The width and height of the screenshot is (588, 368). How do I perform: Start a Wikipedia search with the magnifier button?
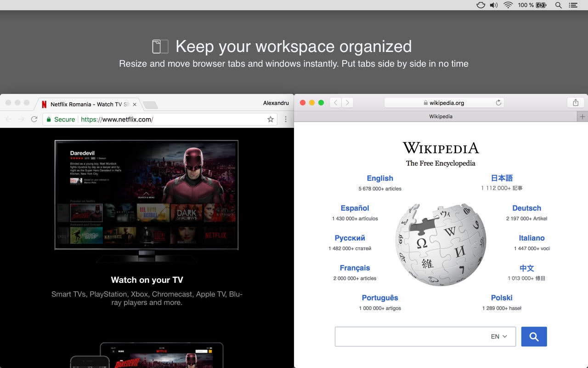534,336
